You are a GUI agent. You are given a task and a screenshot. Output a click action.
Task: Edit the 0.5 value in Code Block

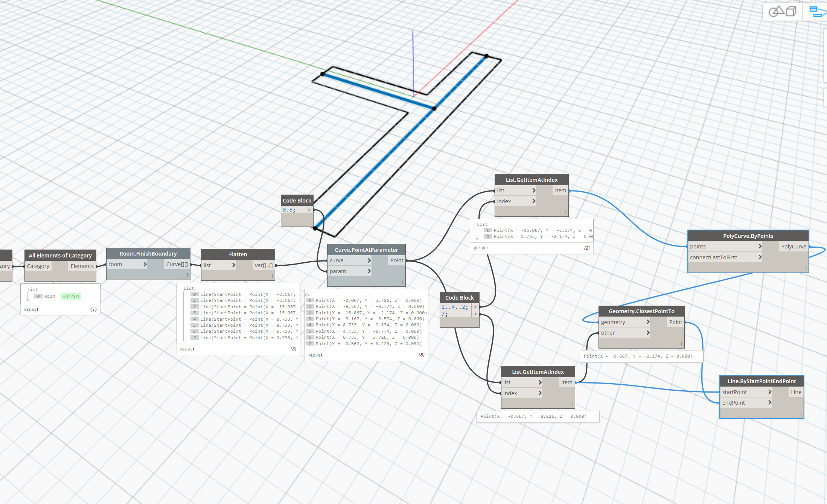pyautogui.click(x=289, y=210)
